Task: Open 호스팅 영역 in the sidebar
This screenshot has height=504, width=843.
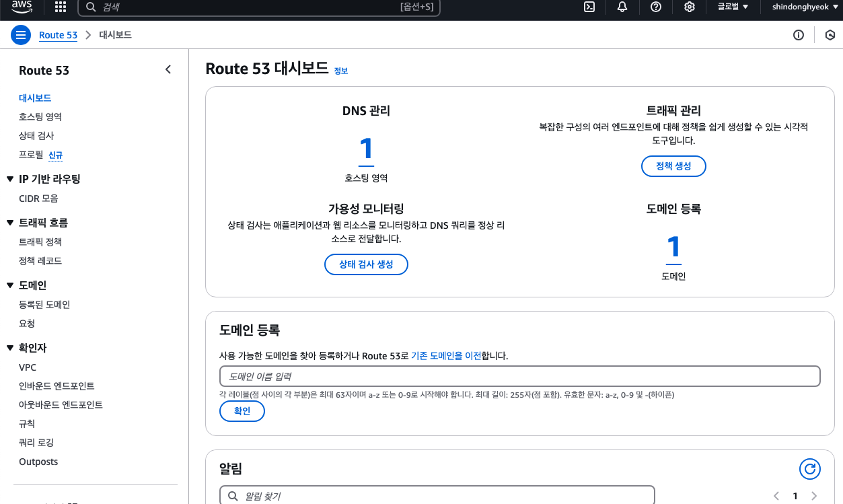Action: 40,117
